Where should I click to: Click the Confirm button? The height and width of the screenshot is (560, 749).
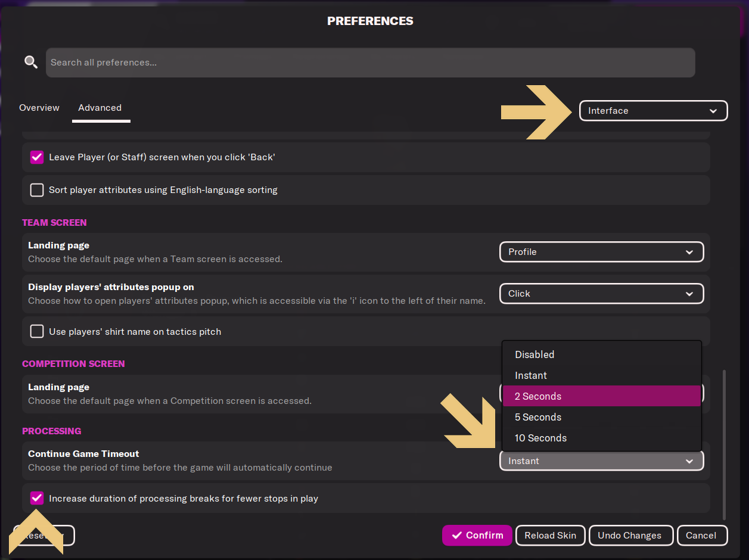[477, 535]
